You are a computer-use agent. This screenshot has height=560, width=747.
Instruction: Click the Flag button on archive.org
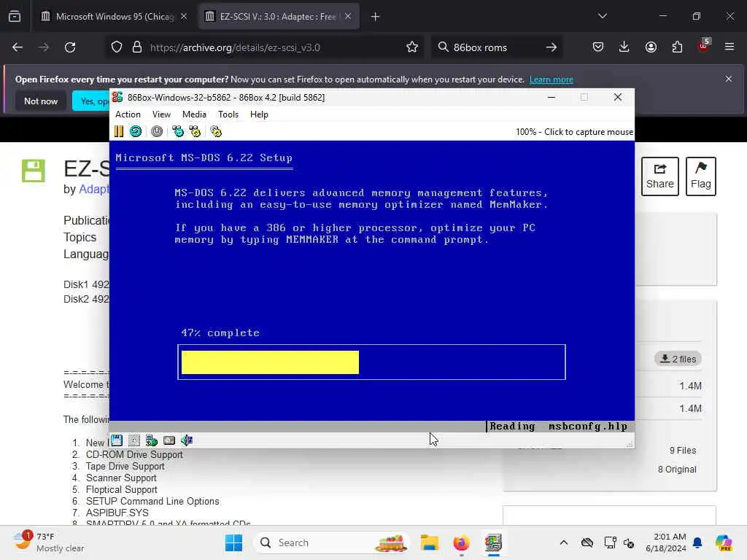coord(701,176)
